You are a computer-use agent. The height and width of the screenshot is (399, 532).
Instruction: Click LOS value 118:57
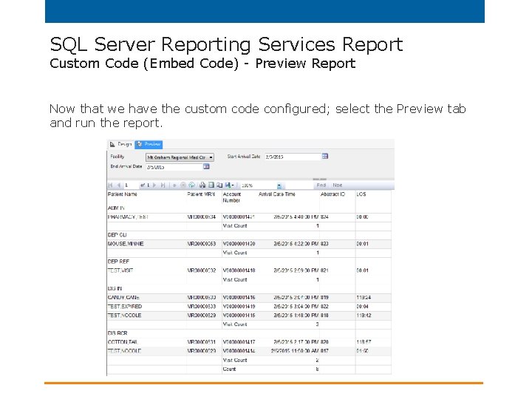pyautogui.click(x=364, y=342)
